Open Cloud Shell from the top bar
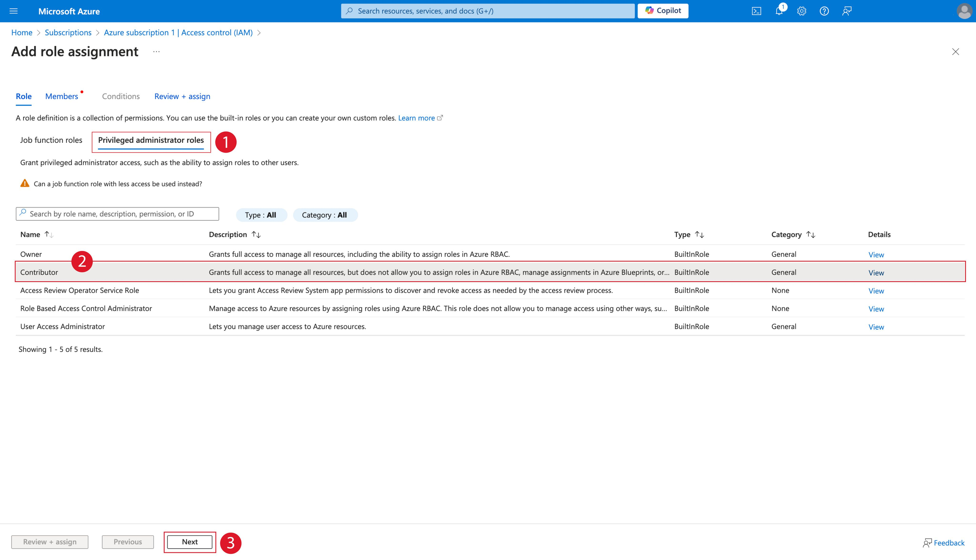 [756, 11]
